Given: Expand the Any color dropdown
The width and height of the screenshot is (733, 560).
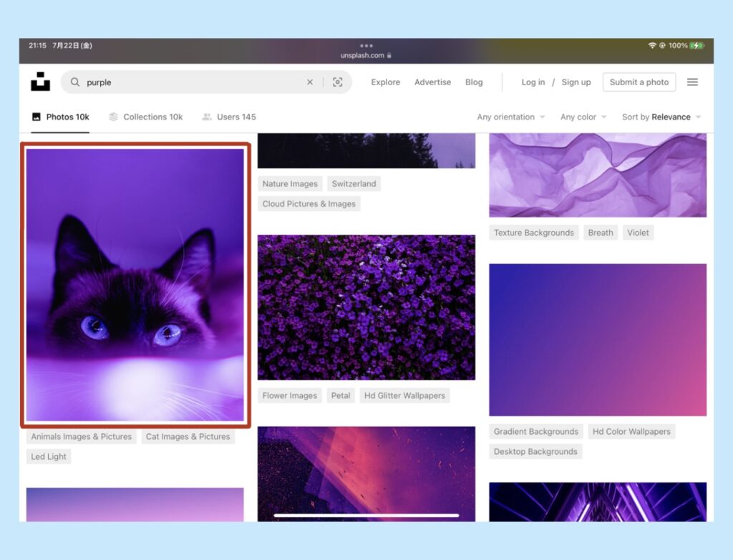Looking at the screenshot, I should (583, 117).
